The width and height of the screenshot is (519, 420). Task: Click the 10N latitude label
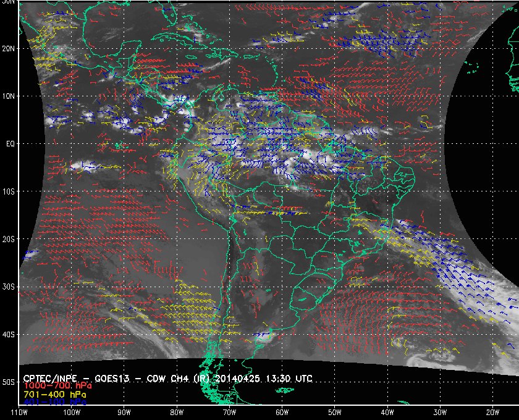(x=8, y=96)
